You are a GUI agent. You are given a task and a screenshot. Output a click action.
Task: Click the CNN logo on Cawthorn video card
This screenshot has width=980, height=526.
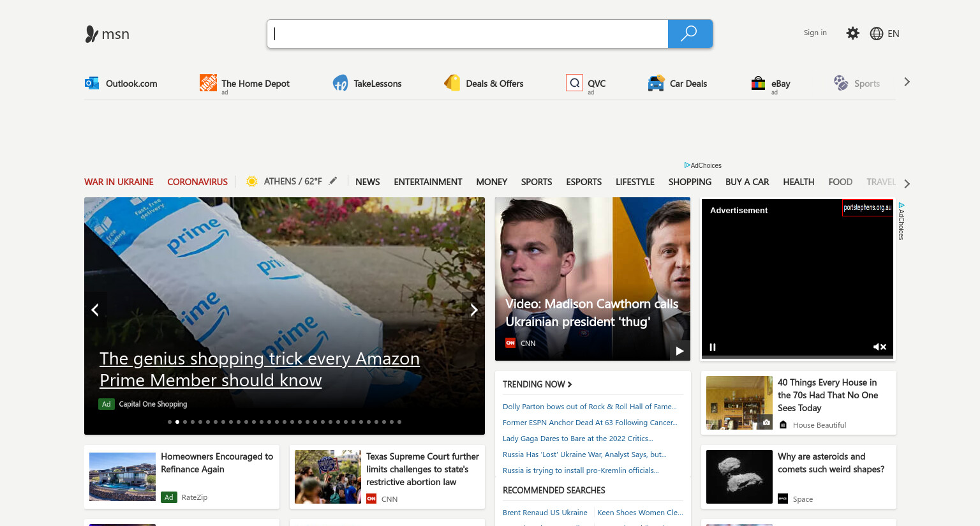coord(510,343)
